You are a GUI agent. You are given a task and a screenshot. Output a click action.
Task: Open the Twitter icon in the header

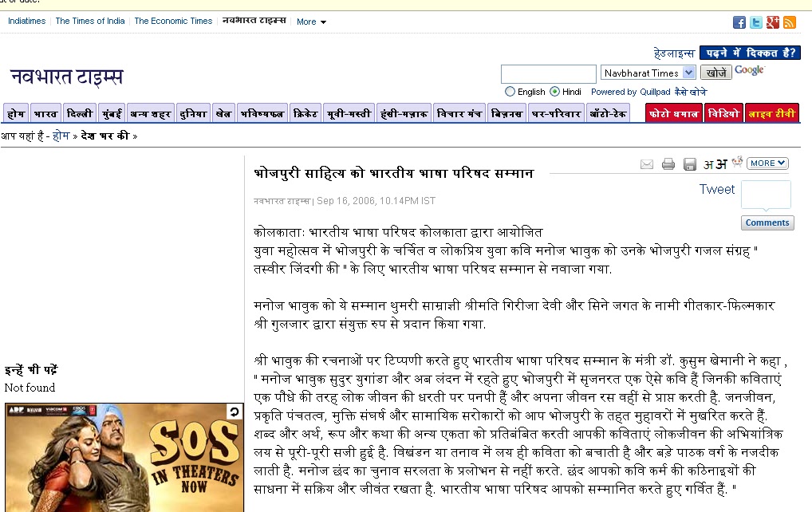(756, 22)
